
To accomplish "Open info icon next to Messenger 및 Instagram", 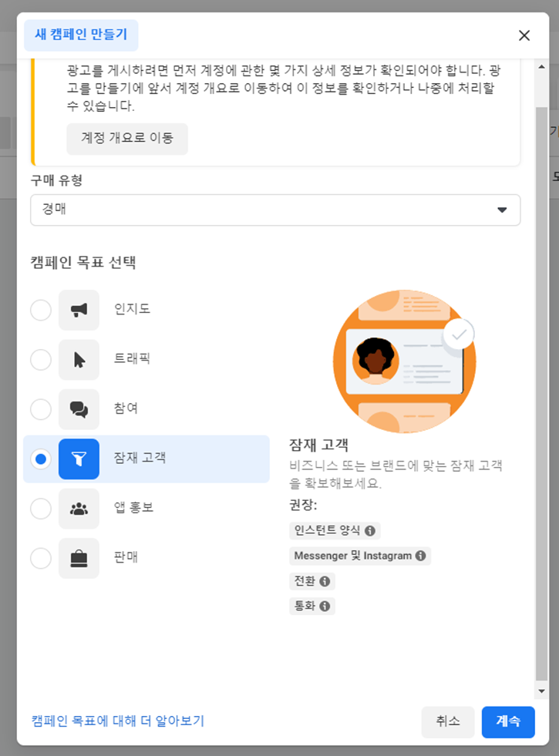I will click(x=420, y=556).
